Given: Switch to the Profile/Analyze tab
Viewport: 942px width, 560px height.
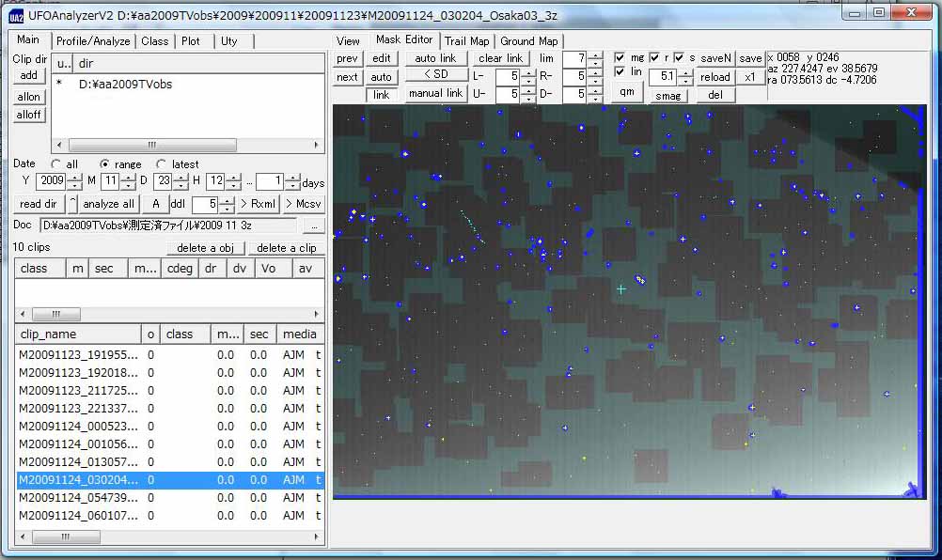Looking at the screenshot, I should pos(91,41).
